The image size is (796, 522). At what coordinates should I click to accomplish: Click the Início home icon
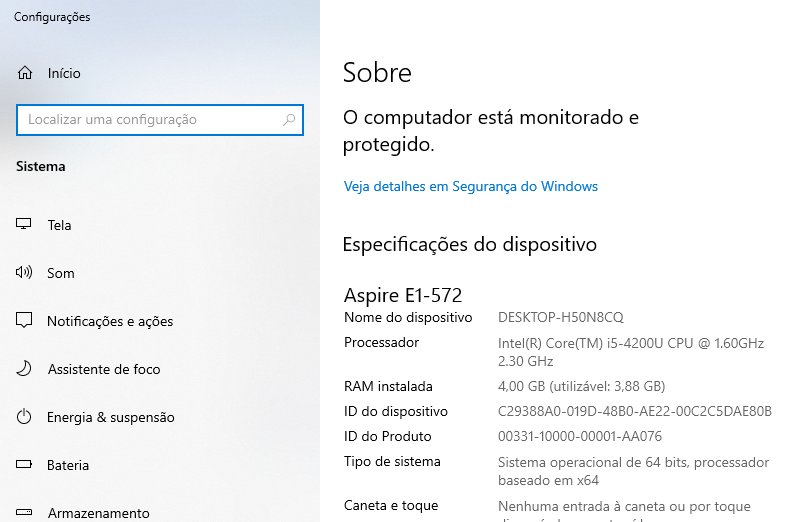click(x=25, y=73)
